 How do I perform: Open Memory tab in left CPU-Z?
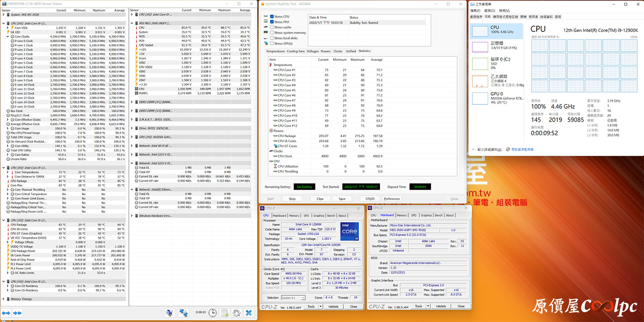tap(294, 215)
